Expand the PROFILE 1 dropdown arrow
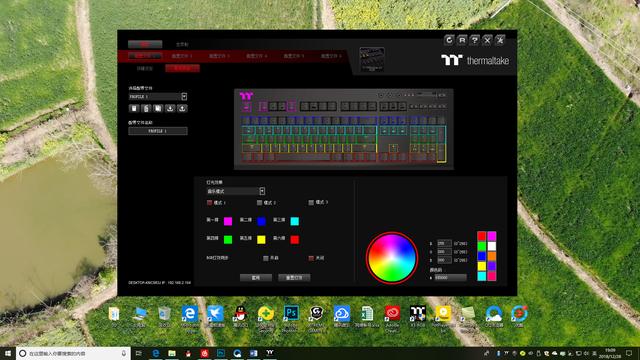This screenshot has height=360, width=640. pos(184,96)
